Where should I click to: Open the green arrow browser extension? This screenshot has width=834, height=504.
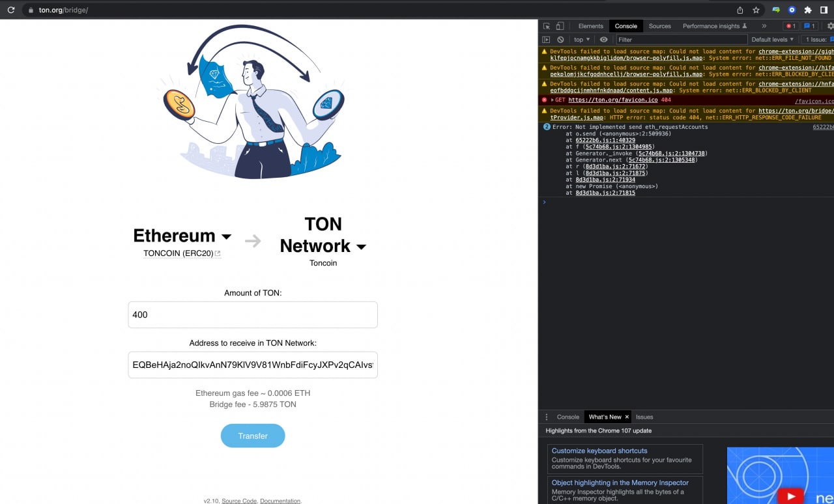click(776, 10)
